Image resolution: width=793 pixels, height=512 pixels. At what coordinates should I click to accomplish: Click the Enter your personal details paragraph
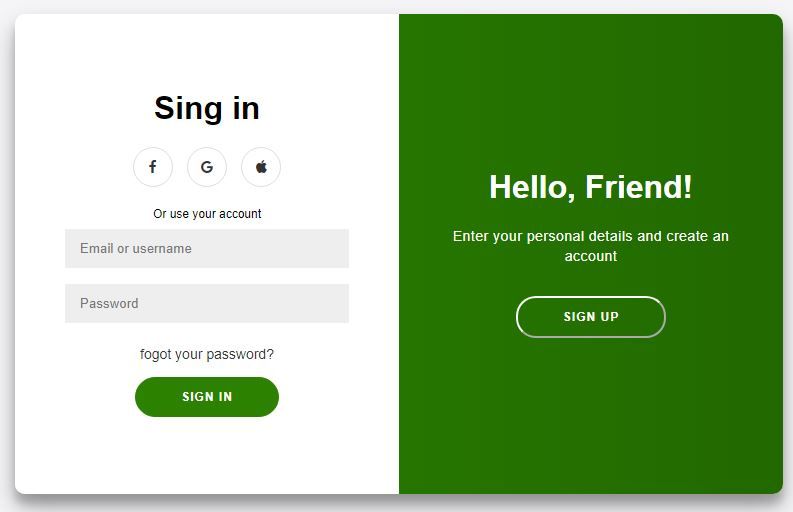591,246
